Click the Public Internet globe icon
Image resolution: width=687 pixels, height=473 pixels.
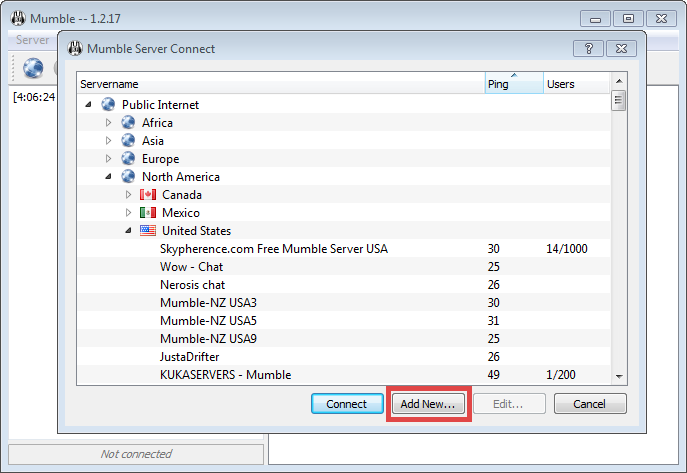tap(108, 105)
